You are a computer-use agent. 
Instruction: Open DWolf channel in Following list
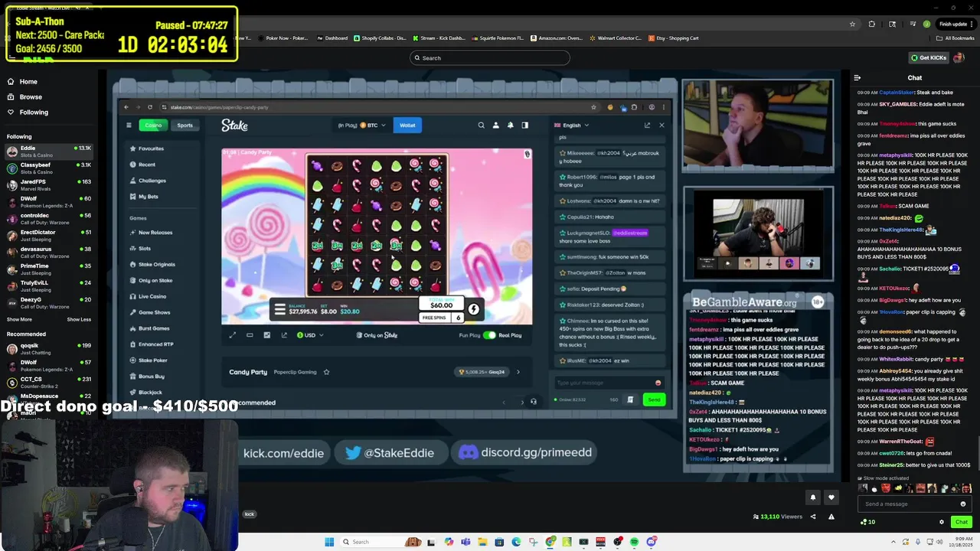pos(47,201)
